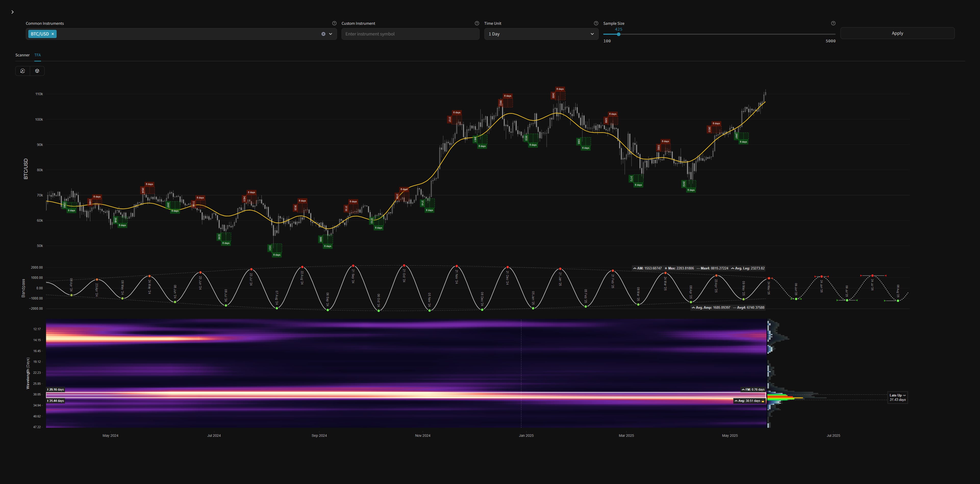The width and height of the screenshot is (980, 484).
Task: Click the Custom Instrument help icon
Action: pyautogui.click(x=477, y=23)
